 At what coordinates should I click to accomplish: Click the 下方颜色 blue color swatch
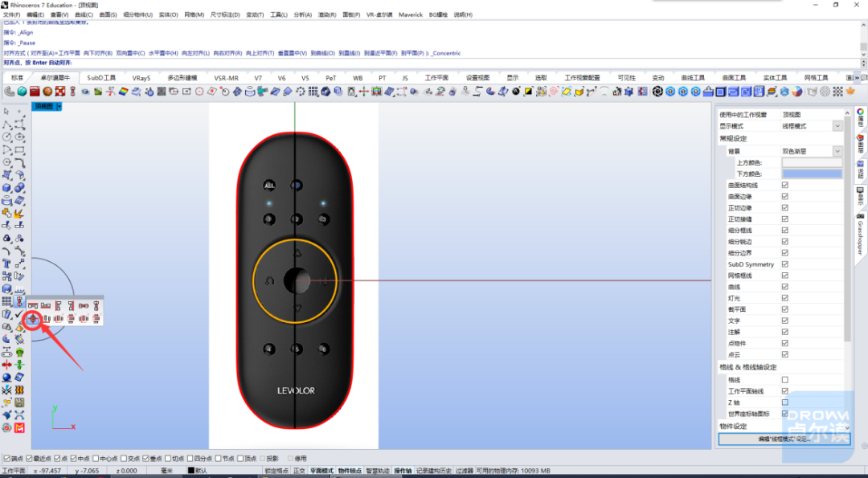(x=812, y=174)
